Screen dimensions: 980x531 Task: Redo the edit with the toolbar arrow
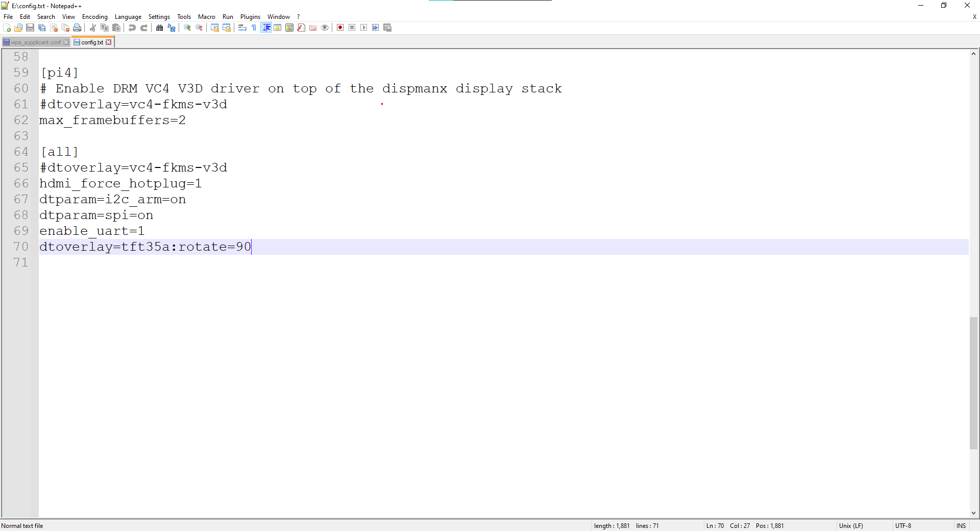pos(144,28)
